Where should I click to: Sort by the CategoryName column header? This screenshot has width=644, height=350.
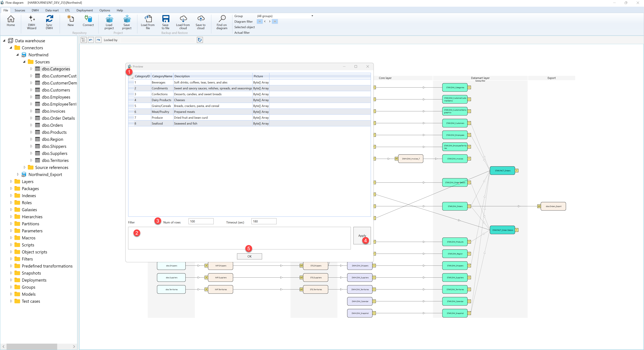click(162, 76)
